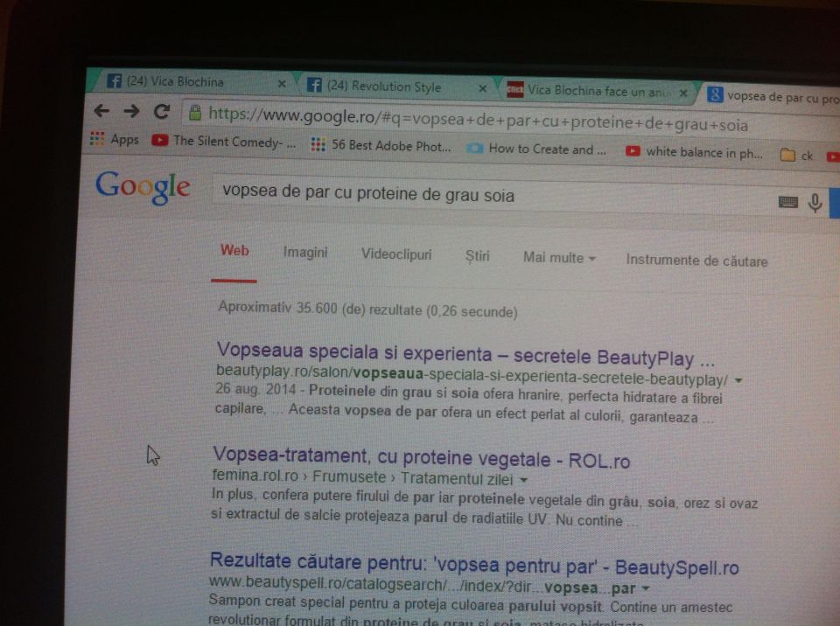Open Vopseaua speciala si experienta result

tap(465, 354)
